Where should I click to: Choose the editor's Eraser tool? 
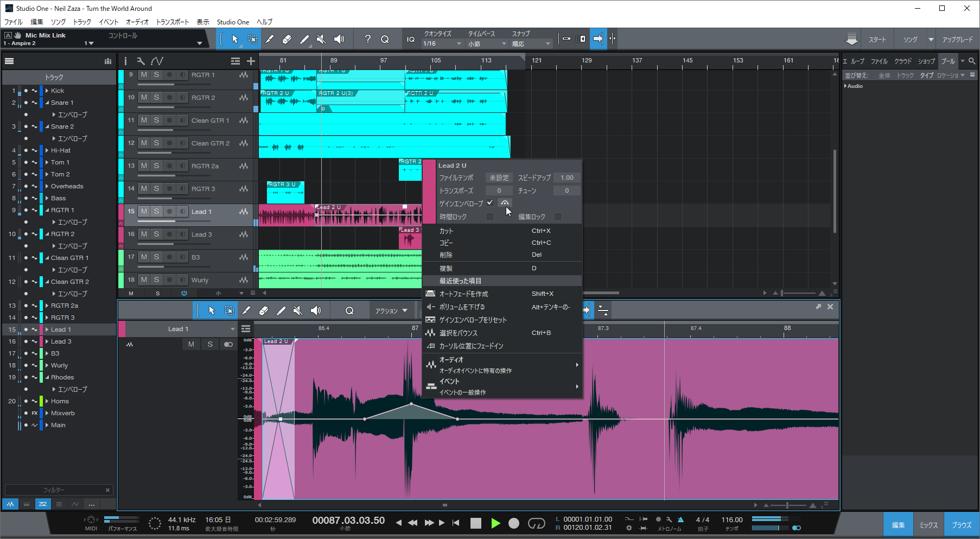click(x=264, y=310)
